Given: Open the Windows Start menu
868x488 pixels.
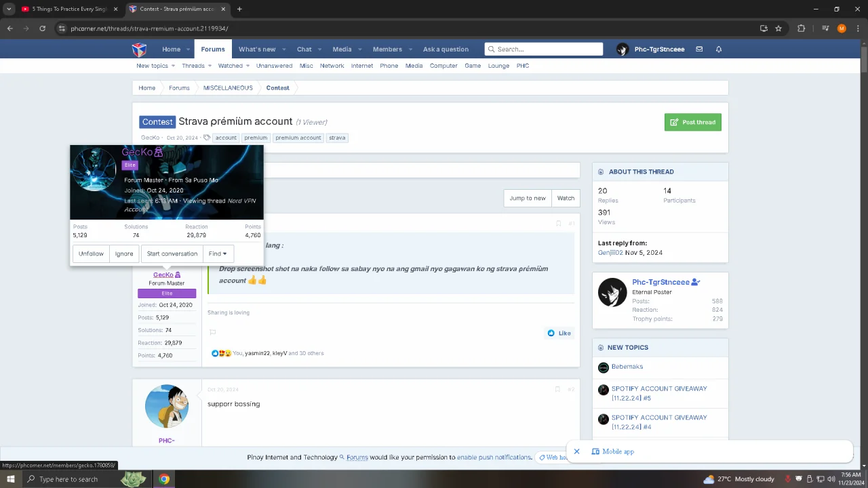Looking at the screenshot, I should click(x=10, y=479).
